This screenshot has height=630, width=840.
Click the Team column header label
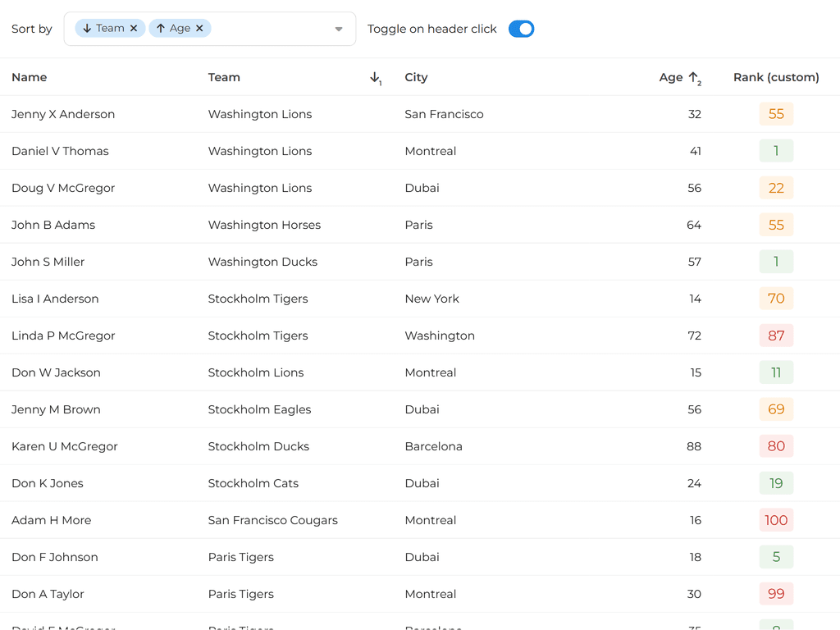224,77
